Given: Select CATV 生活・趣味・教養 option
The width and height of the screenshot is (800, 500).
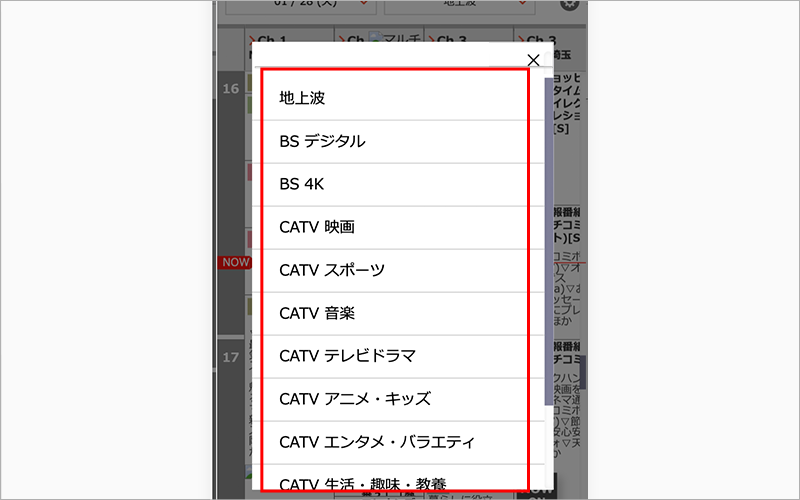Looking at the screenshot, I should [395, 482].
